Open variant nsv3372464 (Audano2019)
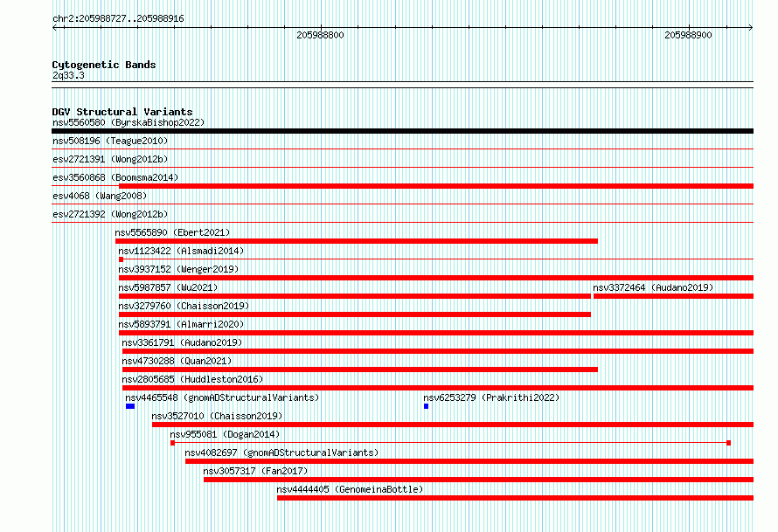 click(x=653, y=287)
